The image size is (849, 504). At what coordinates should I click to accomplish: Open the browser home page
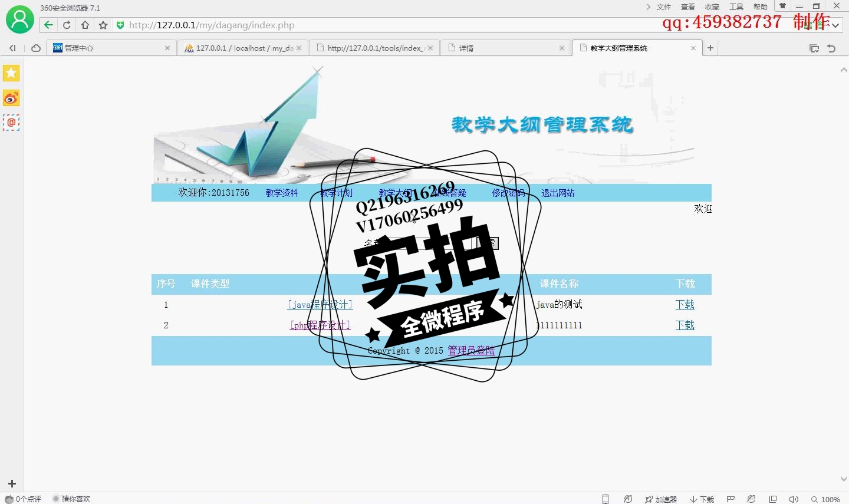pyautogui.click(x=85, y=25)
